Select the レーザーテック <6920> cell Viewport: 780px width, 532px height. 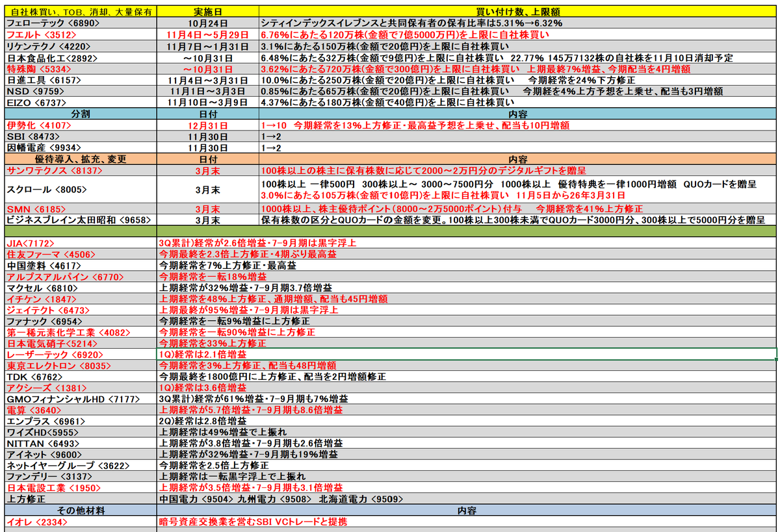click(81, 354)
